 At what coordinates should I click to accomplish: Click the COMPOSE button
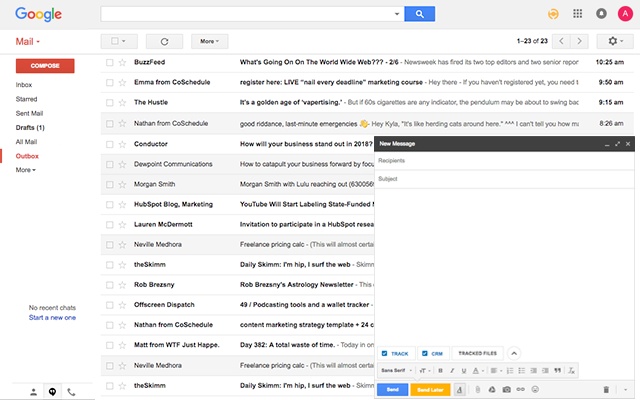click(45, 66)
